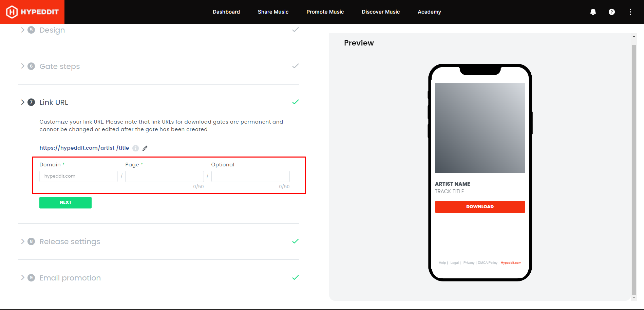The image size is (644, 310).
Task: Click the green checkmark on Link URL step
Action: [x=295, y=102]
